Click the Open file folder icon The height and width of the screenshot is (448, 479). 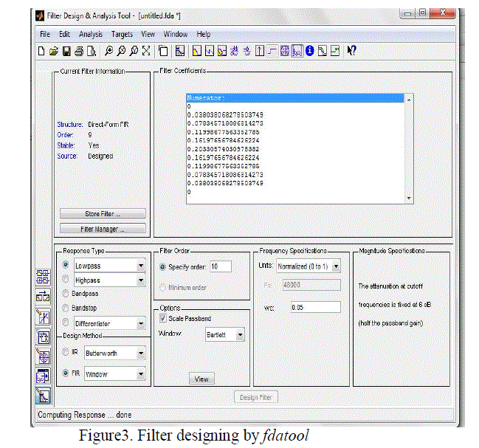54,51
